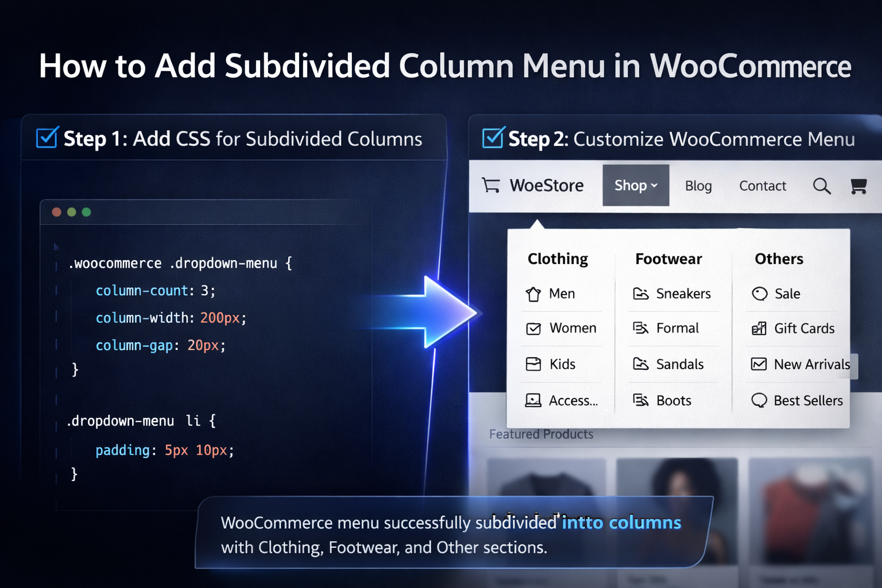Expand the truncated Access... item
This screenshot has height=588, width=882.
pos(572,400)
